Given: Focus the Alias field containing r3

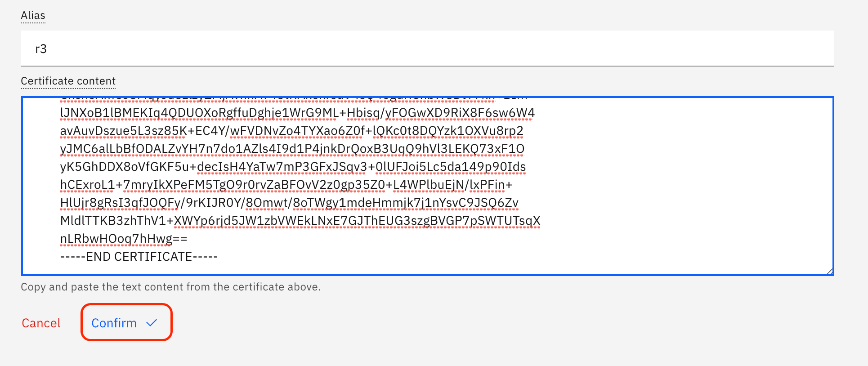Looking at the screenshot, I should tap(427, 48).
